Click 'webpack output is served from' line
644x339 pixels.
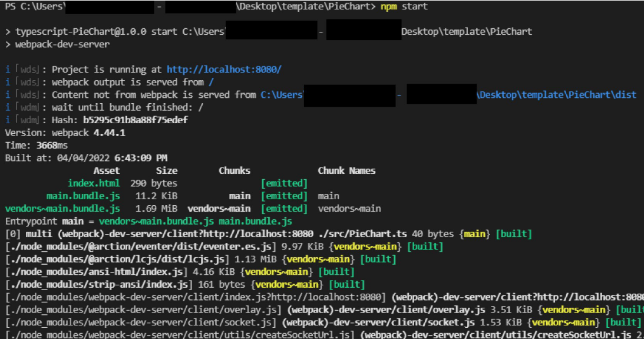click(x=109, y=82)
